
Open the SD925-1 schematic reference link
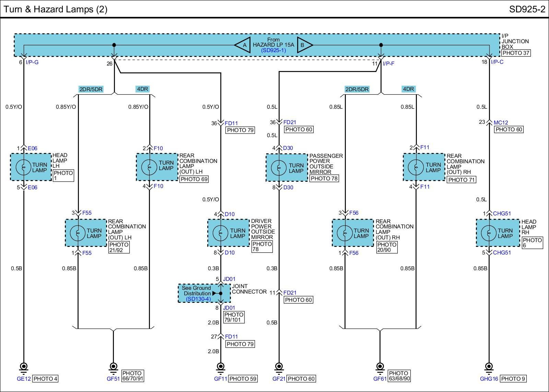coord(273,50)
